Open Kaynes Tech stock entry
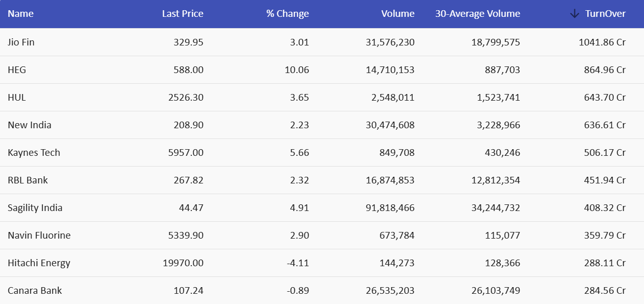The width and height of the screenshot is (644, 304). 34,152
